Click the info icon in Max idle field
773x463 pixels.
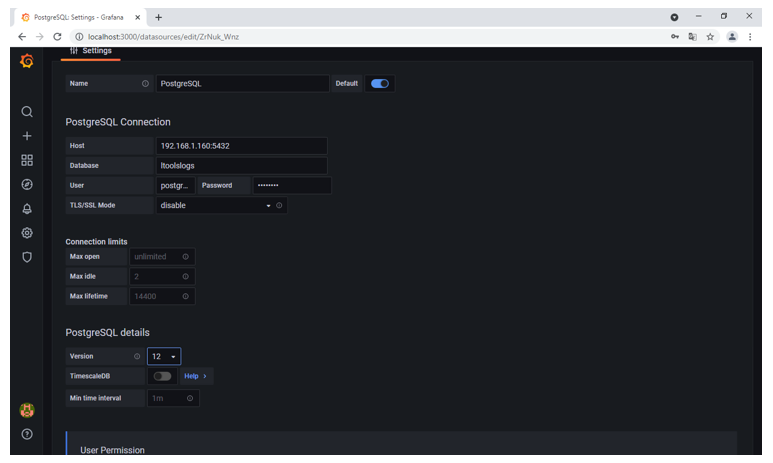point(185,277)
